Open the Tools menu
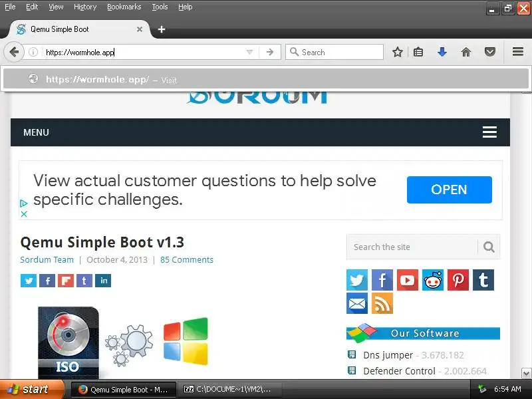The width and height of the screenshot is (532, 399). point(160,7)
